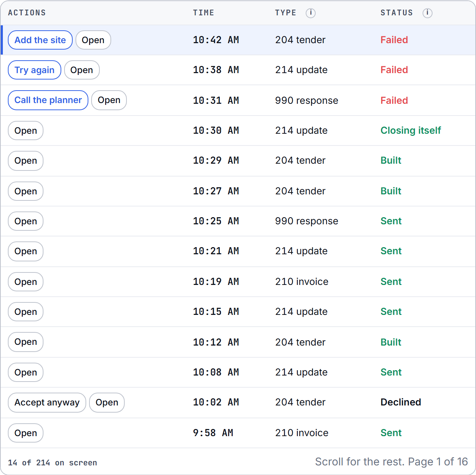The height and width of the screenshot is (475, 476).
Task: Open the 10:08 AM 214 update entry
Action: (x=26, y=372)
